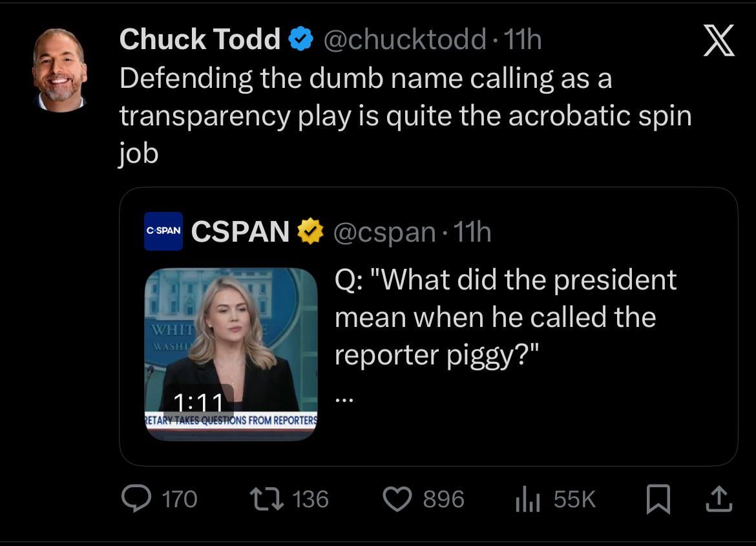Bookmark this tweet
This screenshot has height=546, width=756.
point(658,499)
